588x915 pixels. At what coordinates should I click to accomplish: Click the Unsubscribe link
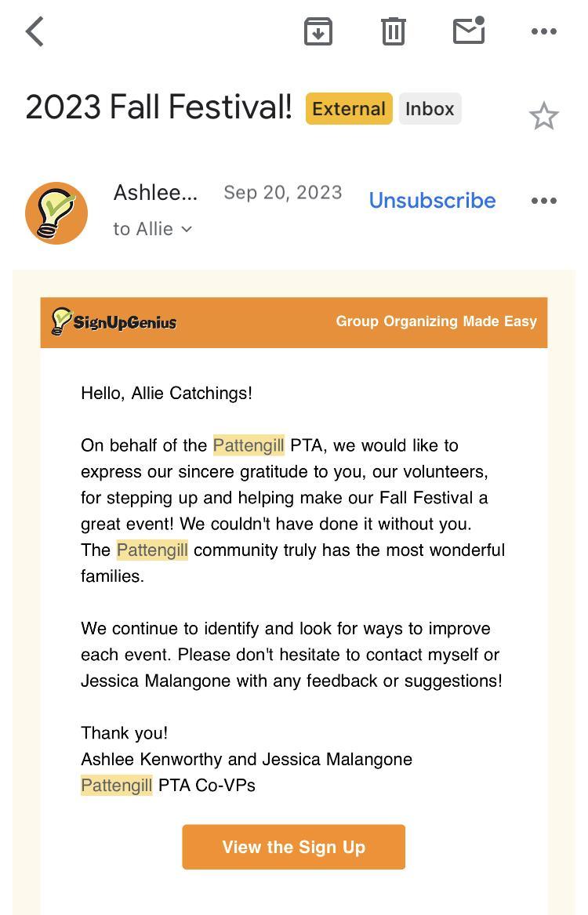tap(432, 201)
